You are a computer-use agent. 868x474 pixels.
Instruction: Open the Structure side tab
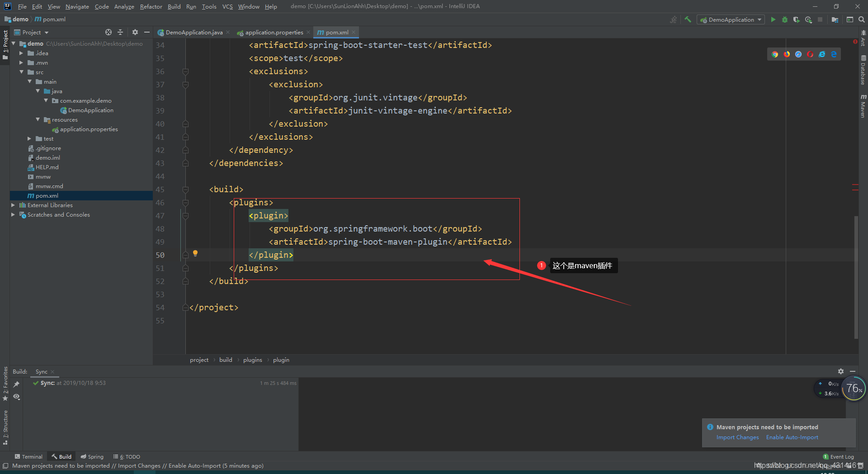pos(5,427)
